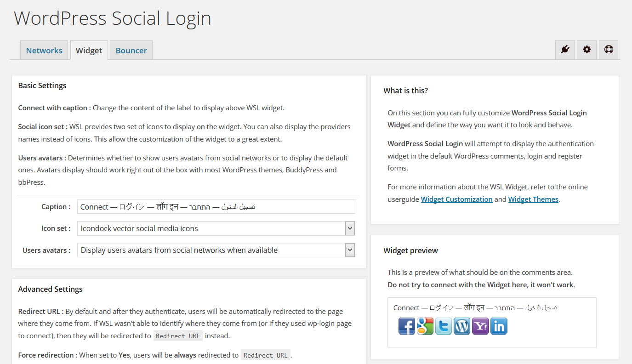The width and height of the screenshot is (632, 364).
Task: Select the Widget tab
Action: point(89,51)
